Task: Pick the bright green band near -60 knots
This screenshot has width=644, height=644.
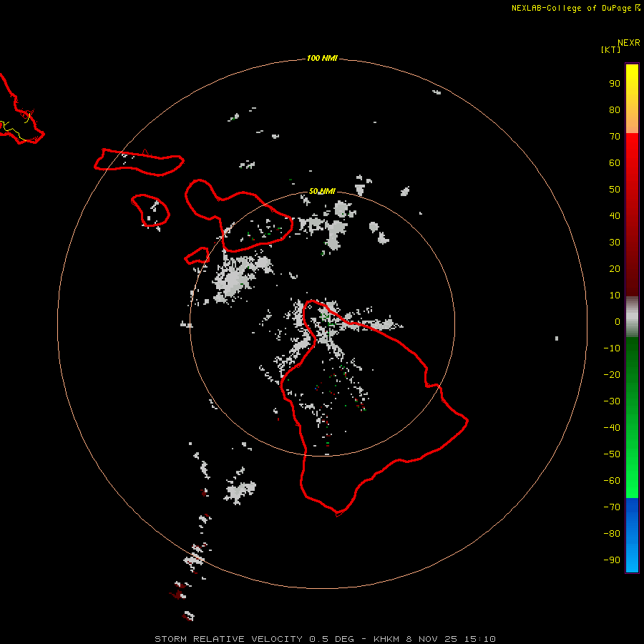Action: [632, 481]
